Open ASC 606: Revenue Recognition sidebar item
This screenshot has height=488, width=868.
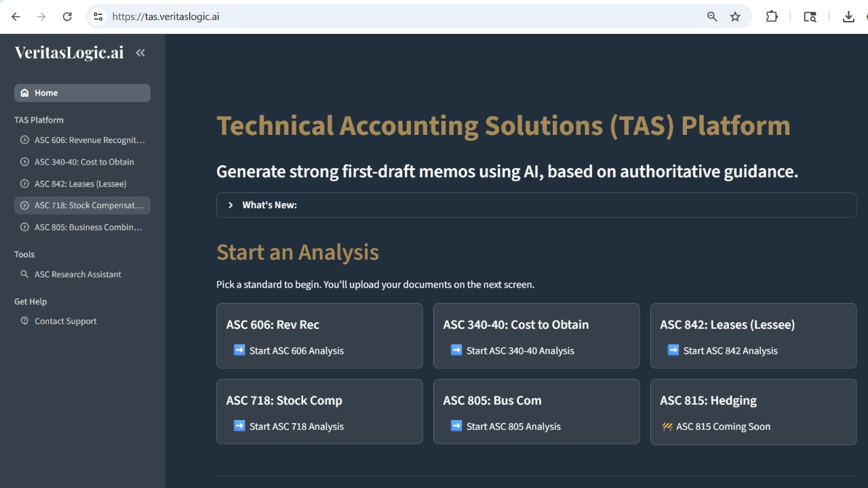[x=82, y=140]
